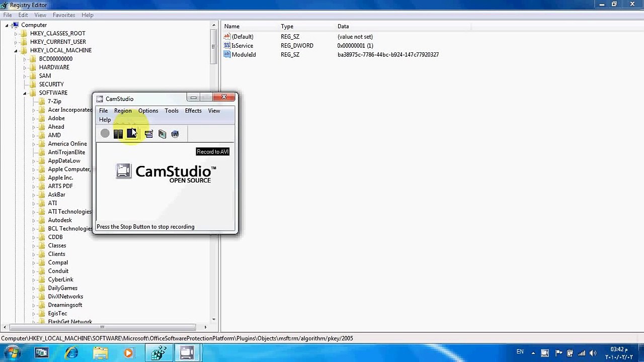Viewport: 644px width, 362px height.
Task: Open Registry Editor's Favorites menu
Action: point(64,15)
